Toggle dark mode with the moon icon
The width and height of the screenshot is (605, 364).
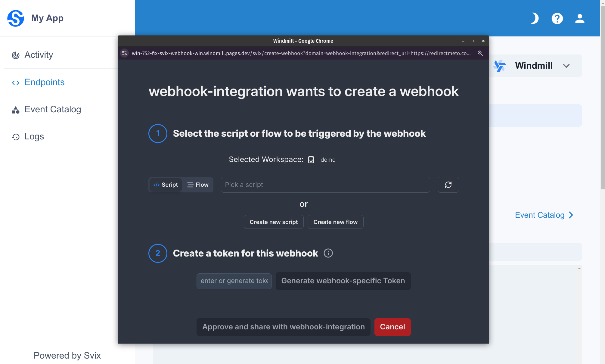[x=535, y=18]
